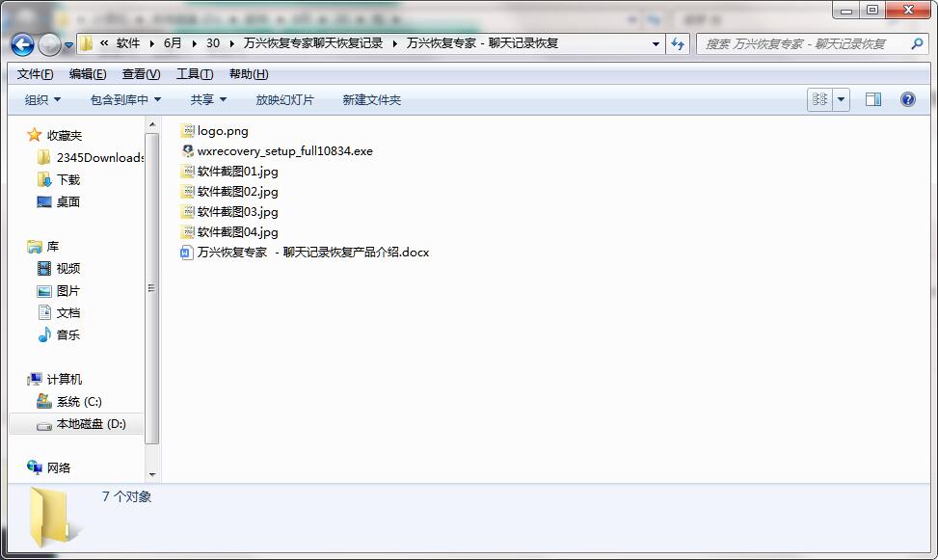The width and height of the screenshot is (938, 560).
Task: Open the view options dropdown arrow
Action: (841, 99)
